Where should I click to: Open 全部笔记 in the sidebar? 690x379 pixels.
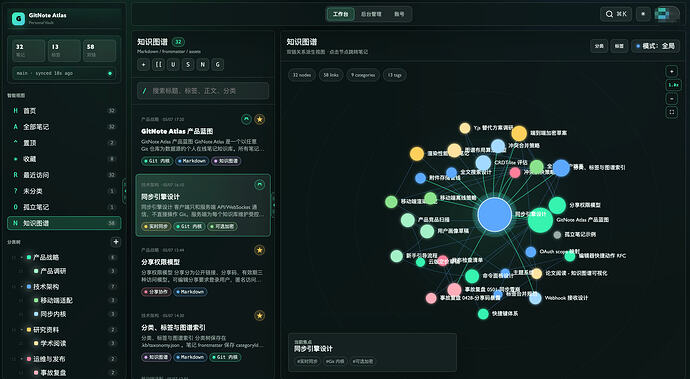[64, 127]
